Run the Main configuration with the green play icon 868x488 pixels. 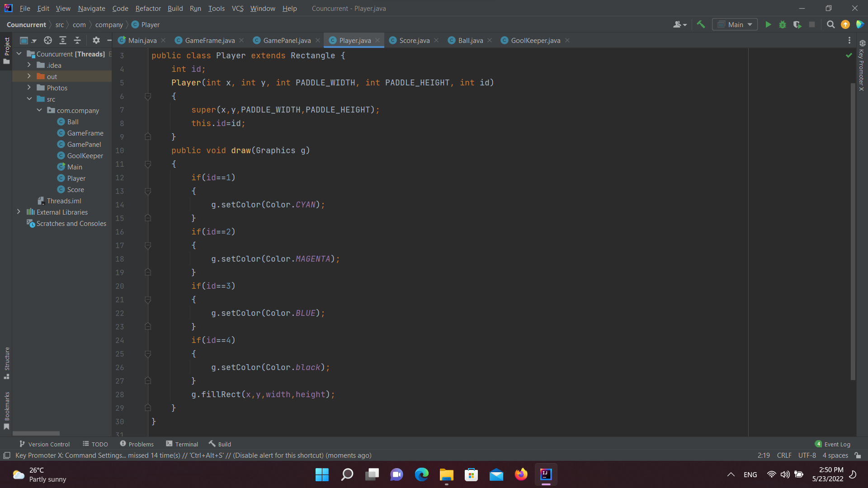click(x=769, y=24)
